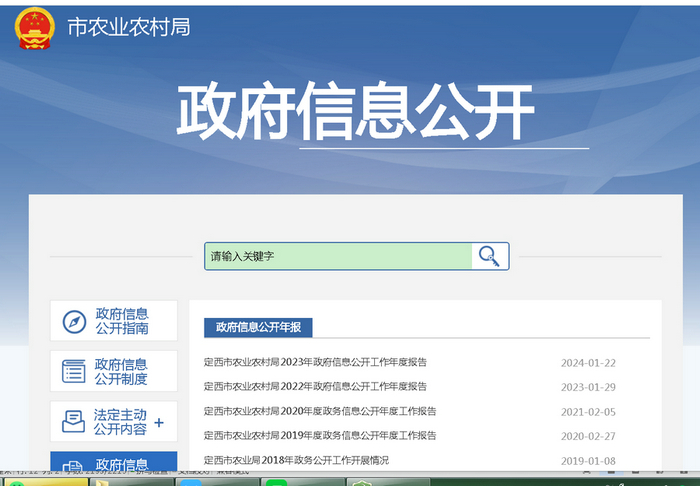700x486 pixels.
Task: Expand 法定主动公开内容 with the plus sign
Action: point(159,422)
